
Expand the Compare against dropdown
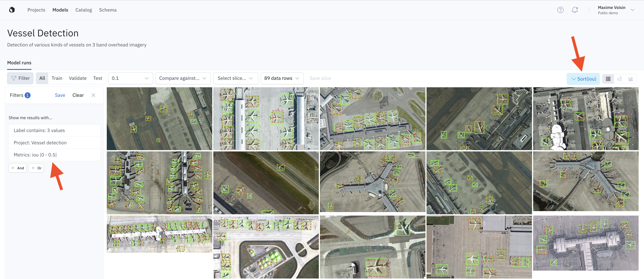[x=183, y=78]
